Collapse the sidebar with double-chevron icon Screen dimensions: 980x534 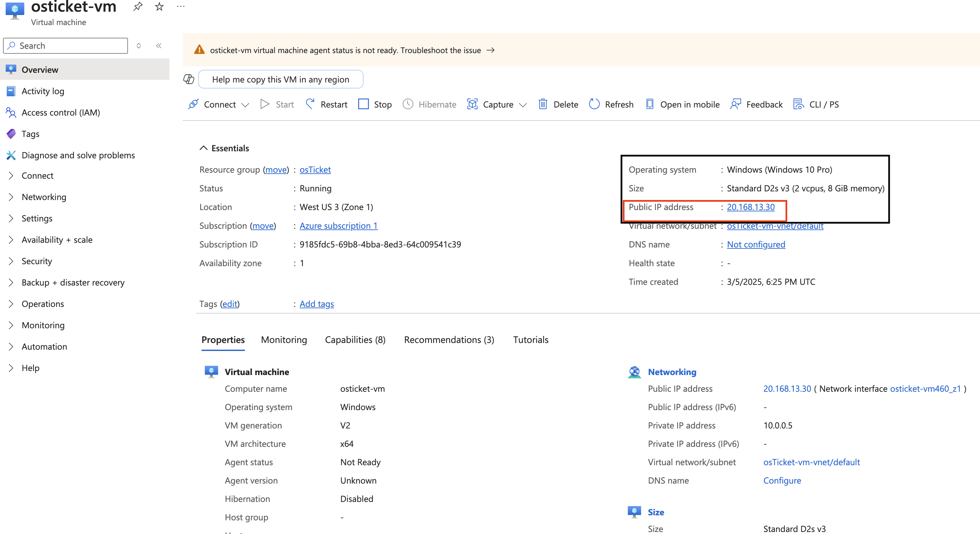tap(159, 46)
